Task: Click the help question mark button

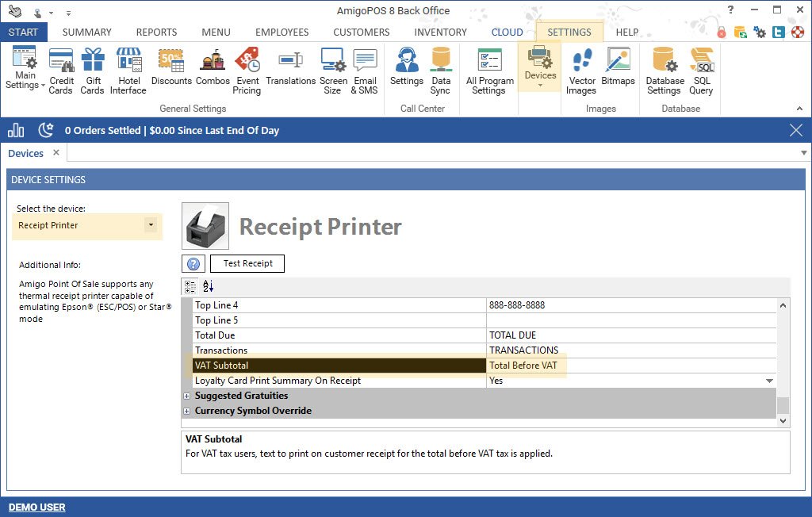Action: click(x=193, y=264)
